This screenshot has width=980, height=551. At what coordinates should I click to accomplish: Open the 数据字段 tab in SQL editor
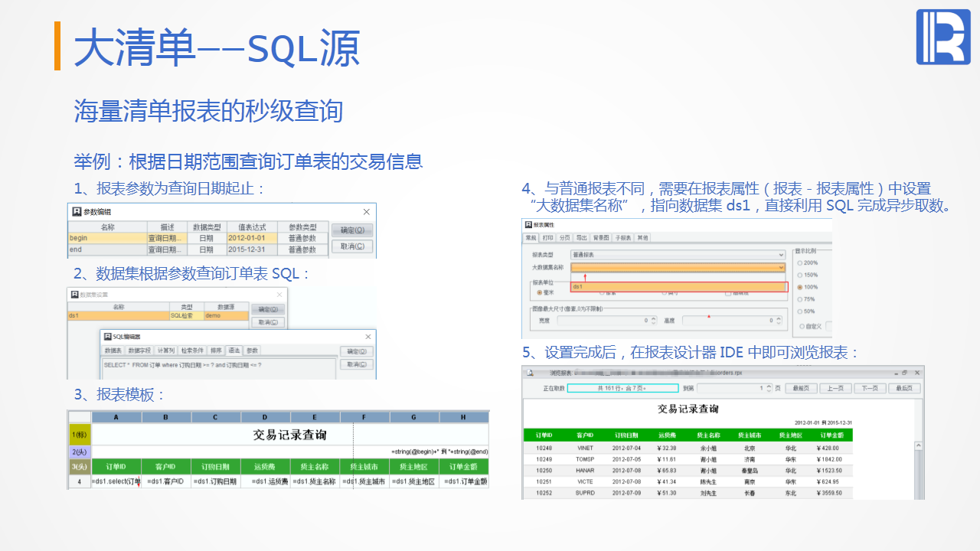139,350
